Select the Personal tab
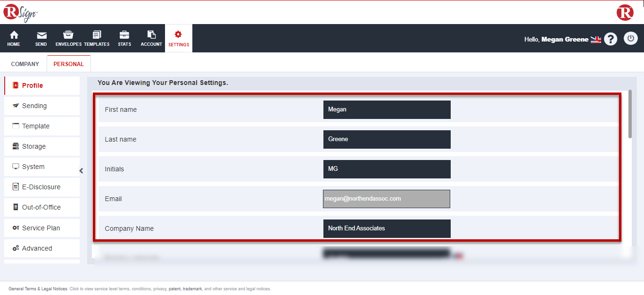Screen dimensions: 644x295 coord(68,64)
